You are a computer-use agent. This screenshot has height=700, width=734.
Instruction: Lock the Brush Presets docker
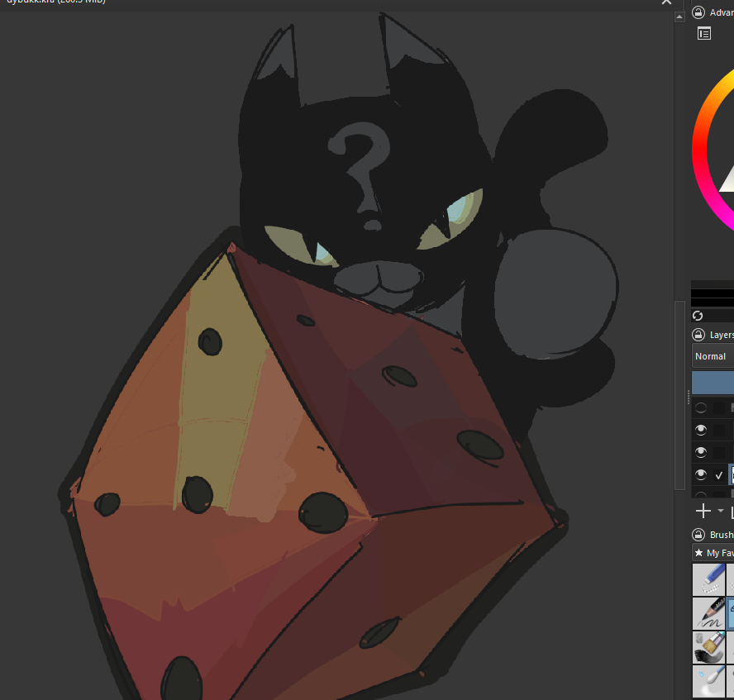[698, 535]
